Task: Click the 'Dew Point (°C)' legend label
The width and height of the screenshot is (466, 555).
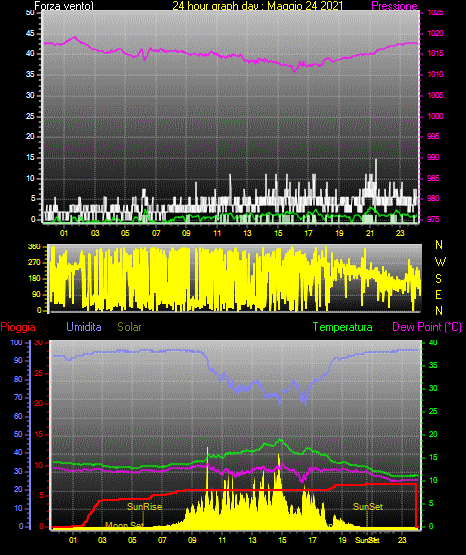Action: (x=427, y=327)
